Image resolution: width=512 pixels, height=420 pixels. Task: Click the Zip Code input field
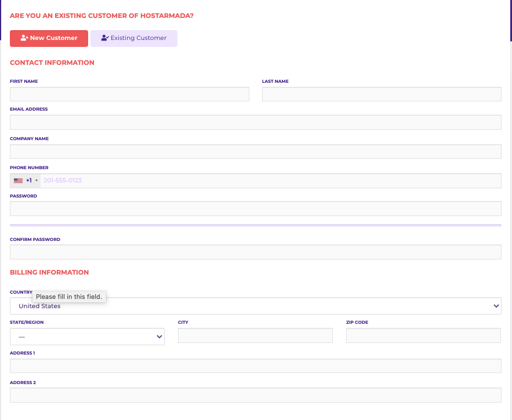click(x=423, y=335)
